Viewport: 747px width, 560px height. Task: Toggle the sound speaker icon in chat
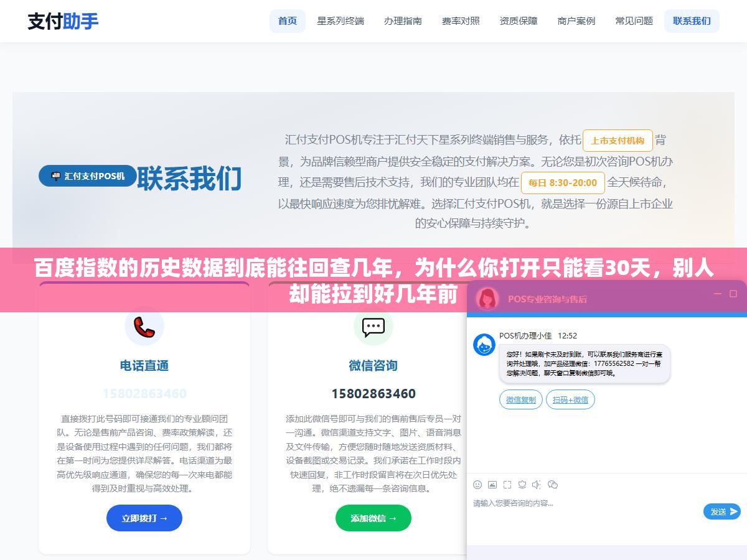pyautogui.click(x=537, y=484)
